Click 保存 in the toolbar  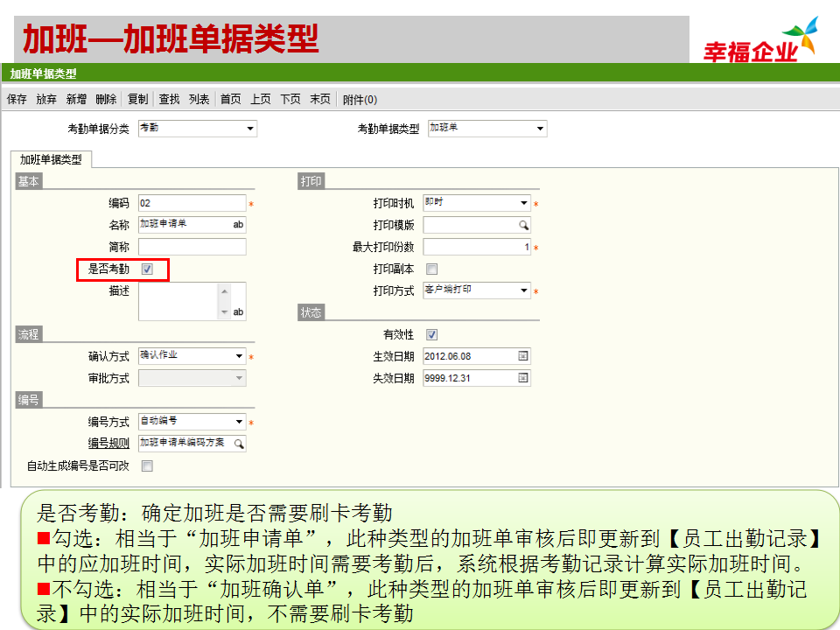(17, 100)
